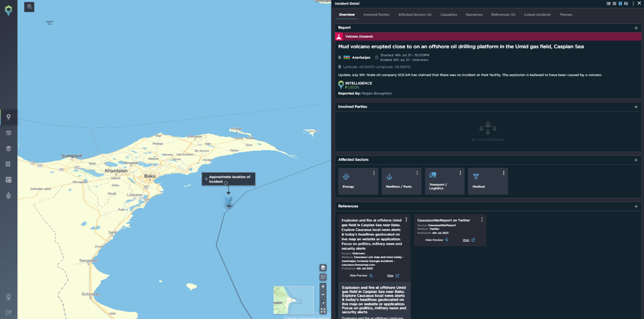This screenshot has width=644, height=319.
Task: Open the reports book sidebar icon
Action: [8, 164]
